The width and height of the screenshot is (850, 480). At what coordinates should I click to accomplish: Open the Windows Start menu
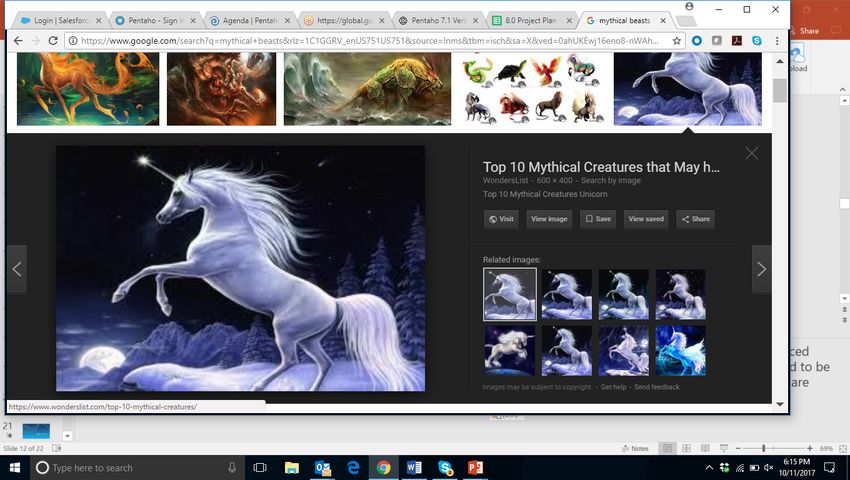click(15, 468)
